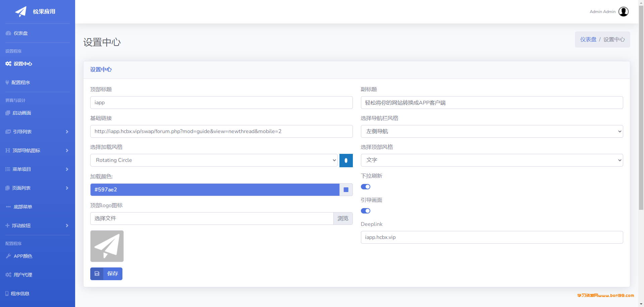Viewport: 644px width, 307px height.
Task: Expand the 引导列表 submenu chevron
Action: pyautogui.click(x=67, y=132)
